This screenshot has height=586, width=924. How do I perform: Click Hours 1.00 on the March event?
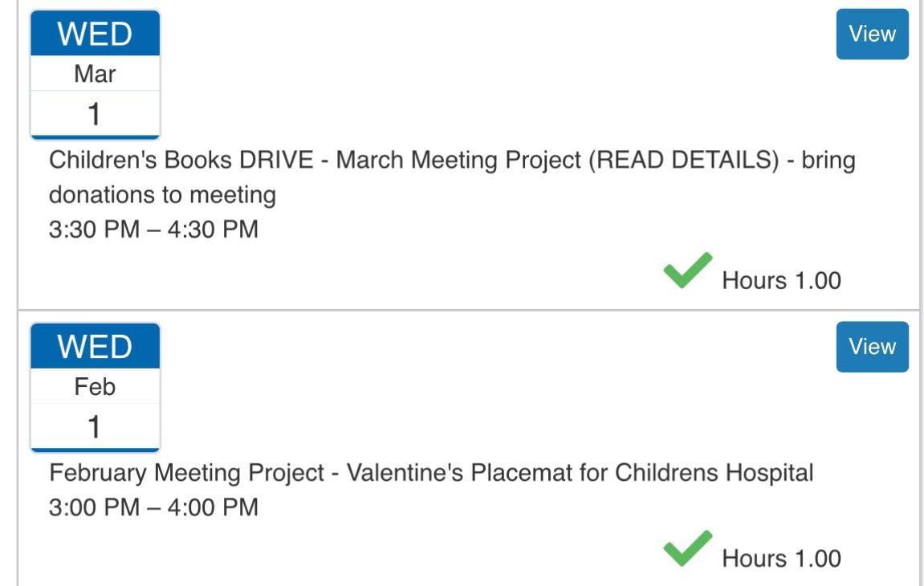point(781,281)
